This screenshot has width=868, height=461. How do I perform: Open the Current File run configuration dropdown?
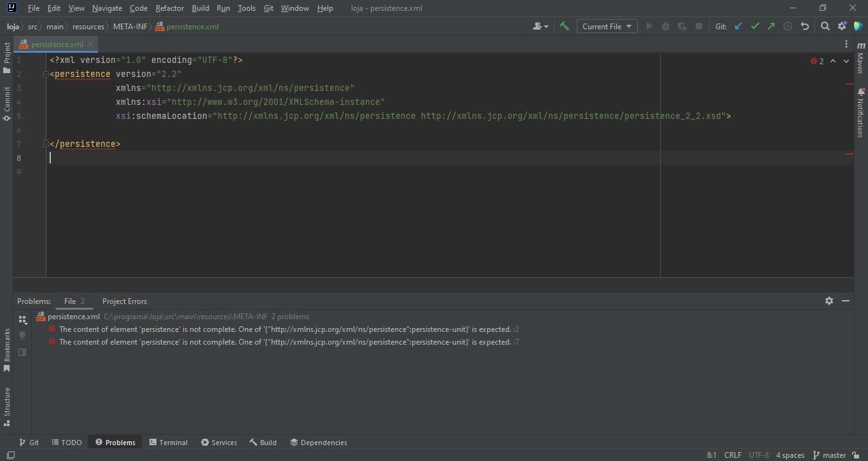(607, 26)
